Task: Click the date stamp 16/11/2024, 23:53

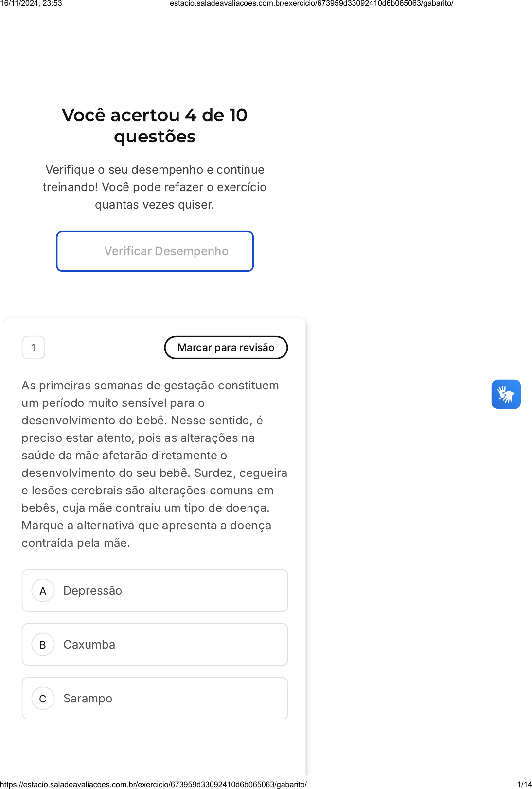Action: pos(31,3)
